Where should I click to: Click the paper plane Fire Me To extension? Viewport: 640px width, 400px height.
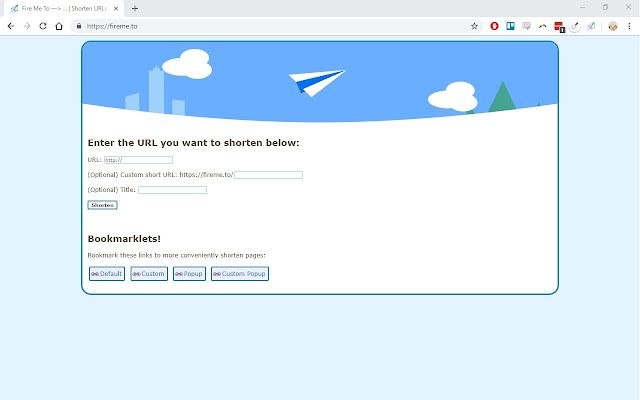pyautogui.click(x=591, y=26)
